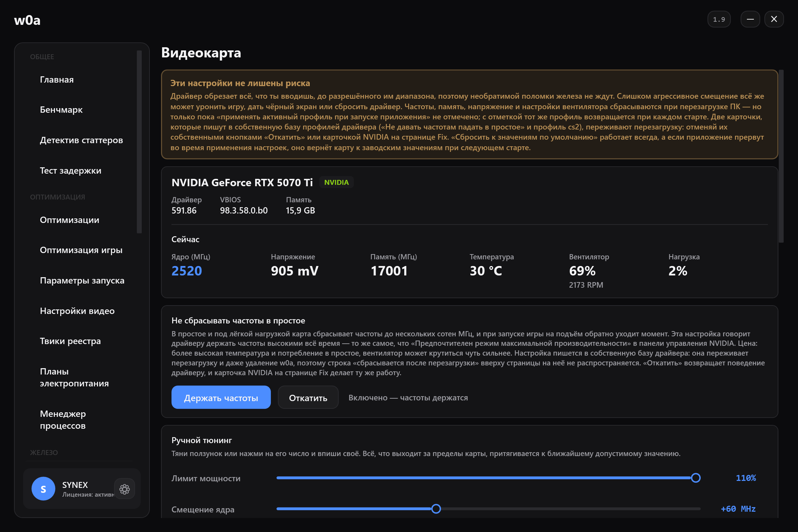Click the Держать частоты button
The image size is (798, 532).
point(221,398)
